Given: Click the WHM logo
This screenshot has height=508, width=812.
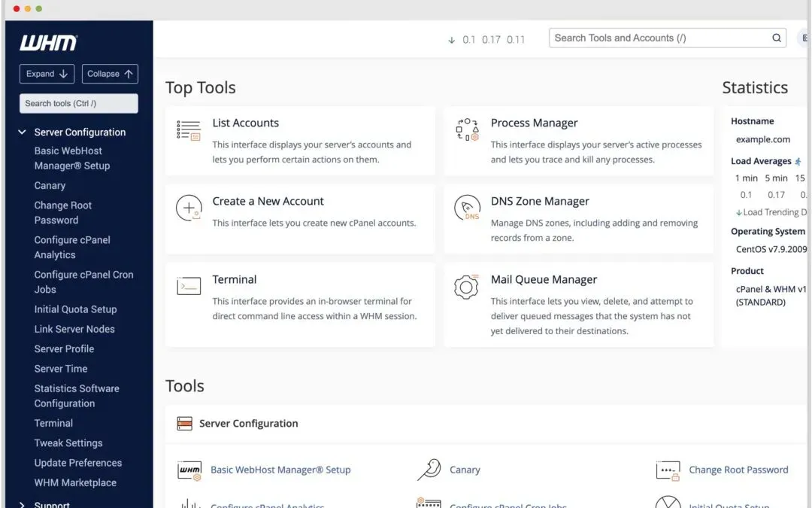Looking at the screenshot, I should [x=49, y=42].
